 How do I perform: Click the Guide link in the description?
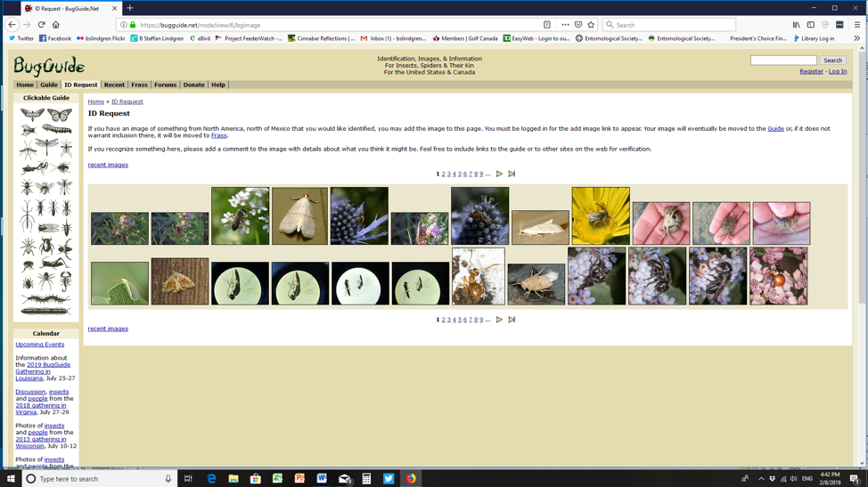[775, 128]
